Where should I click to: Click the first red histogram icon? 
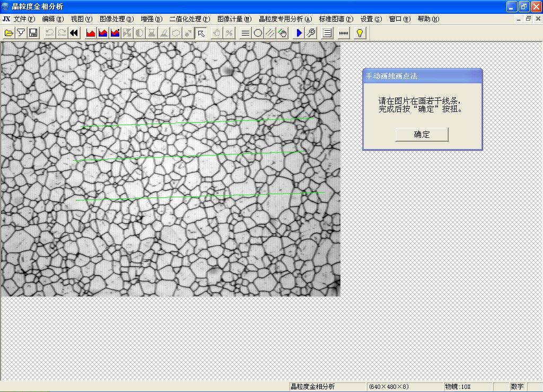click(x=91, y=33)
